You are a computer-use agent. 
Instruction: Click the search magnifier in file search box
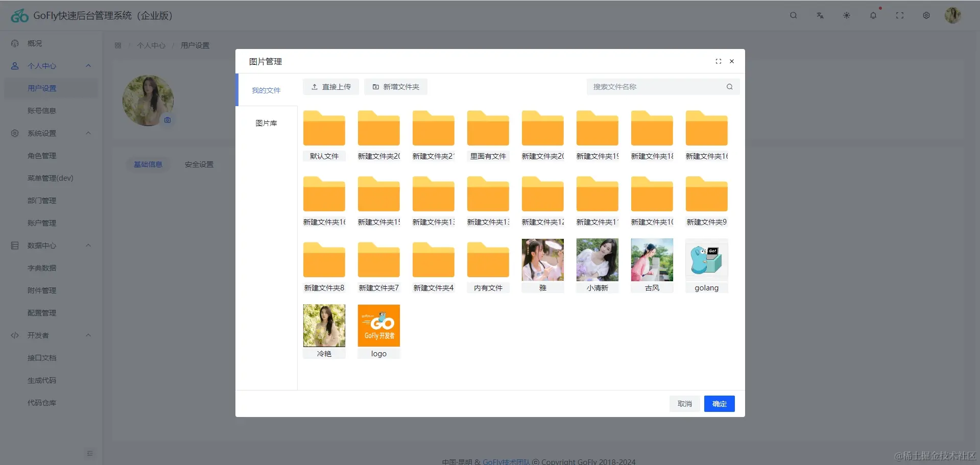point(729,87)
